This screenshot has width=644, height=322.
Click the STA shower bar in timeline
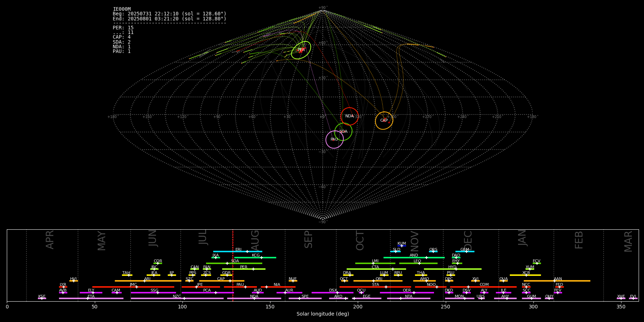click(375, 287)
